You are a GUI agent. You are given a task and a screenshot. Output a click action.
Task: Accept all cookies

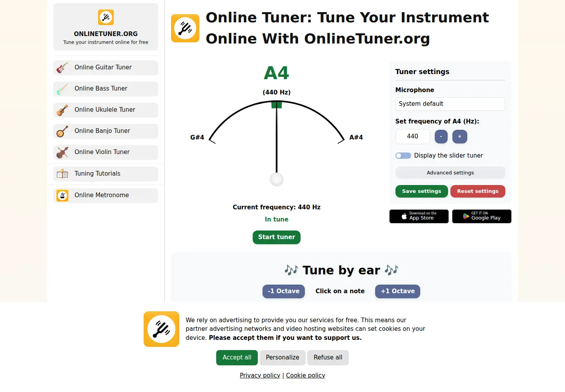click(x=237, y=358)
